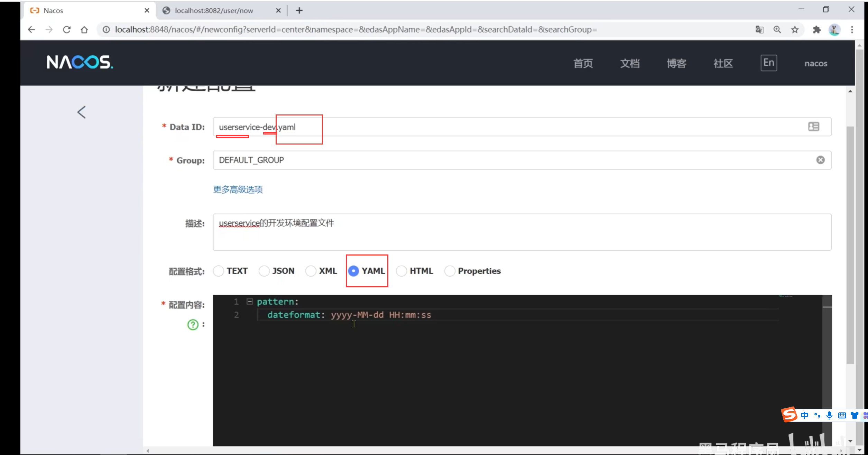Click the green help question mark icon
The image size is (868, 455).
tap(193, 324)
